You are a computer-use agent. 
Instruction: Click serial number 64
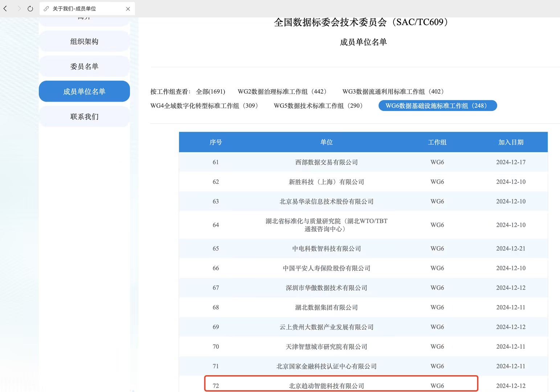pyautogui.click(x=216, y=225)
